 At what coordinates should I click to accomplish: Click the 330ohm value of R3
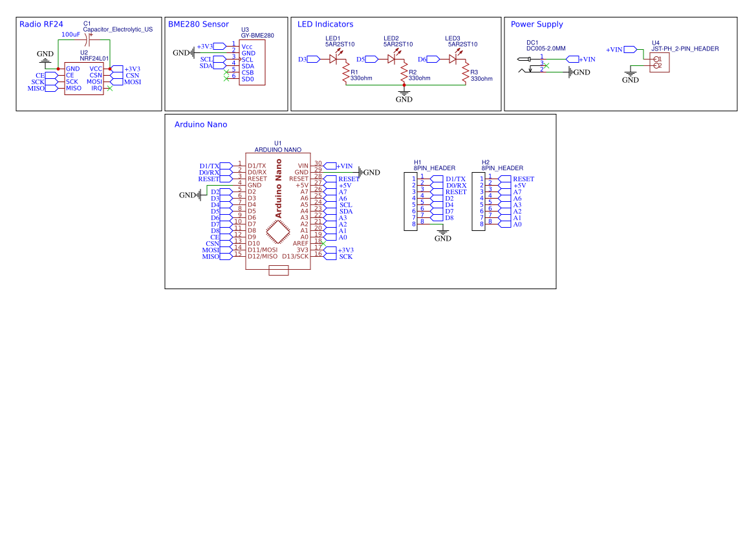[x=482, y=79]
